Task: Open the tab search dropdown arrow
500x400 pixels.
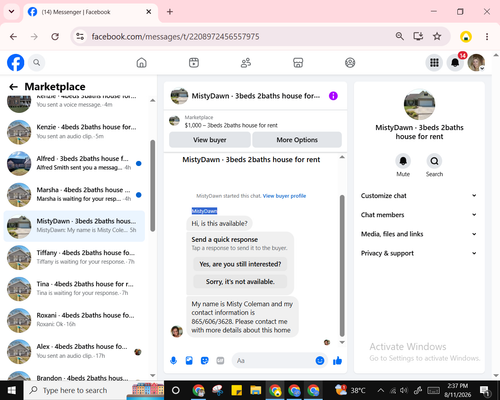Action: (11, 12)
